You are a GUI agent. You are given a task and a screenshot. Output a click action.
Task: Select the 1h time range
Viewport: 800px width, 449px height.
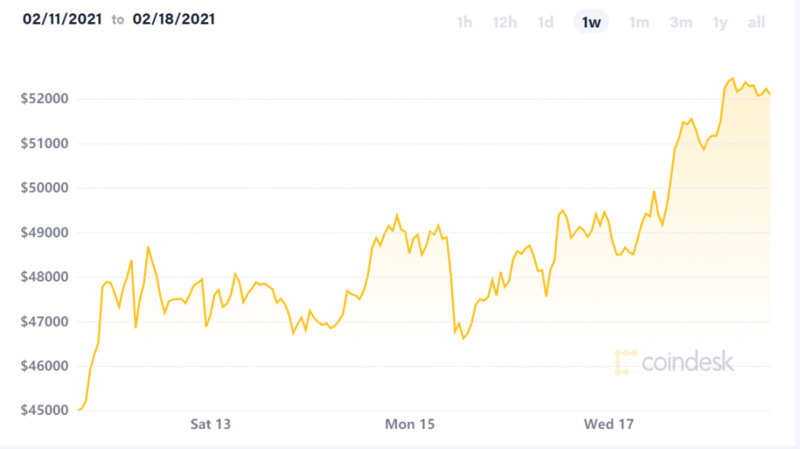464,22
